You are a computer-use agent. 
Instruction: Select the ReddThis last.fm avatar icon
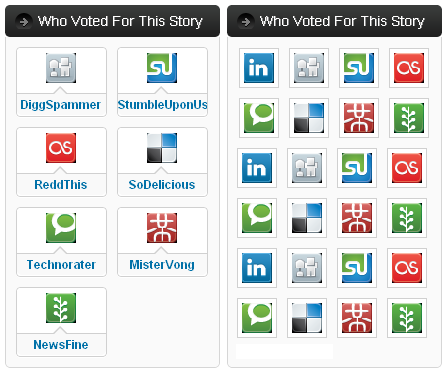(x=61, y=148)
